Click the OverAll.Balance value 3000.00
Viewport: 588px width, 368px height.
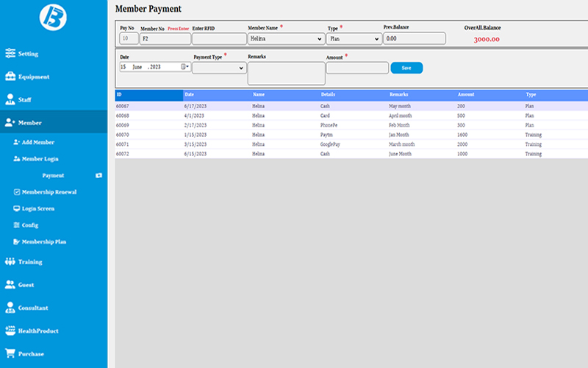pos(487,39)
